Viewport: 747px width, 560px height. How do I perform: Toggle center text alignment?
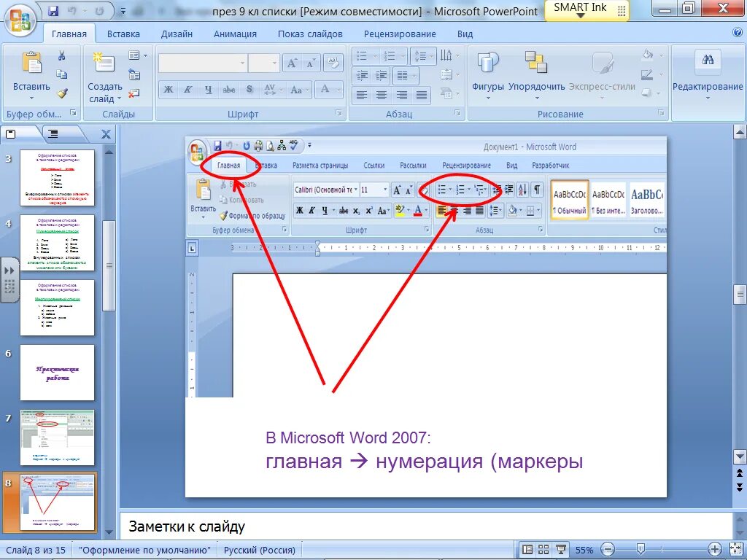381,95
